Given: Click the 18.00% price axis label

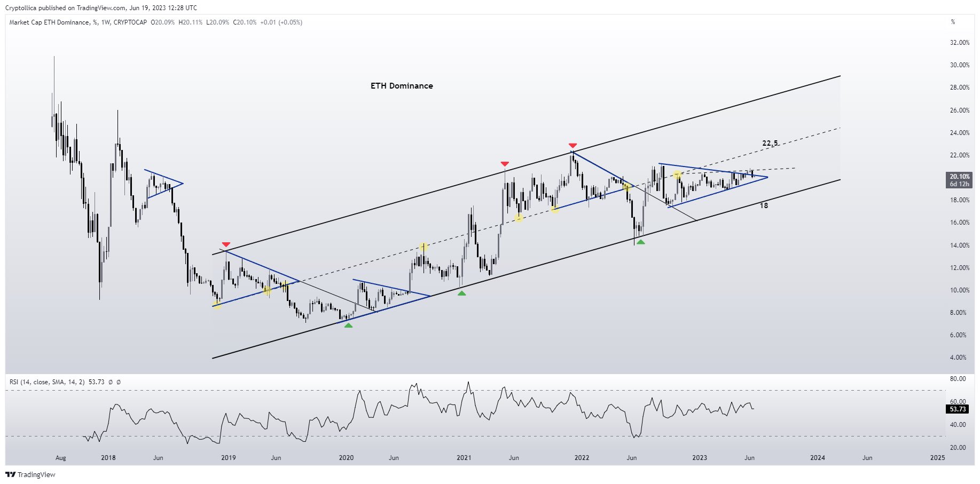Looking at the screenshot, I should pyautogui.click(x=960, y=200).
